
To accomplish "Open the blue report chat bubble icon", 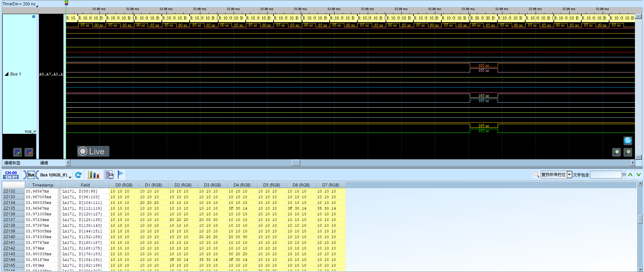I will (x=628, y=141).
